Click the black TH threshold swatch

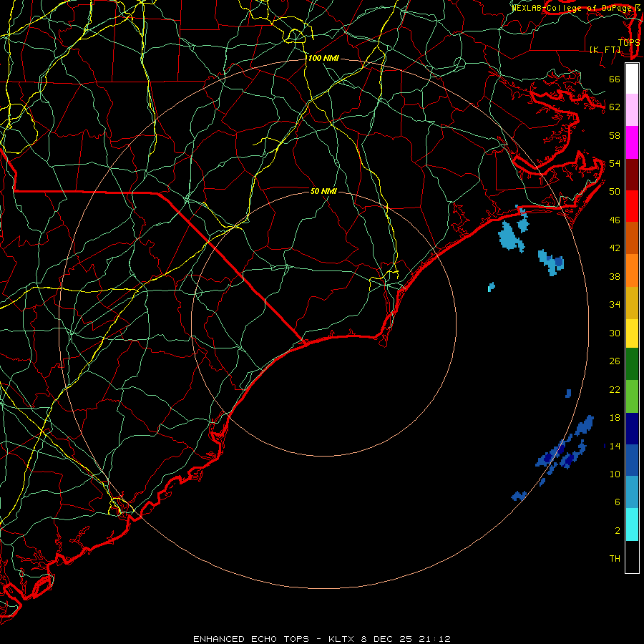click(x=632, y=557)
